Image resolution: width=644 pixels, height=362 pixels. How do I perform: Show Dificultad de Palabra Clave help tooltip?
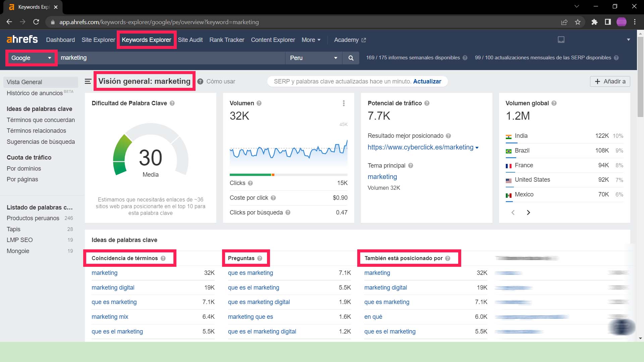(x=172, y=103)
